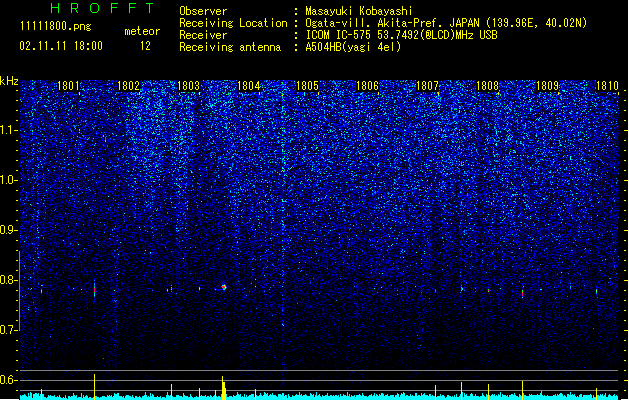Click the date stamp 02.11.11 18:00
The height and width of the screenshot is (400, 629).
pyautogui.click(x=61, y=46)
